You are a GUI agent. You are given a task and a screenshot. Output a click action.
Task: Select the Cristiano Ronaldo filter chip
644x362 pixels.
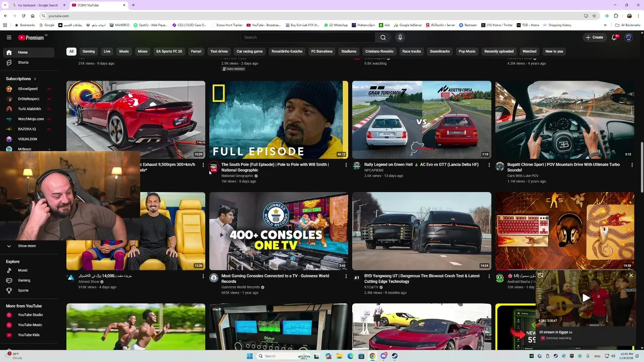[379, 51]
